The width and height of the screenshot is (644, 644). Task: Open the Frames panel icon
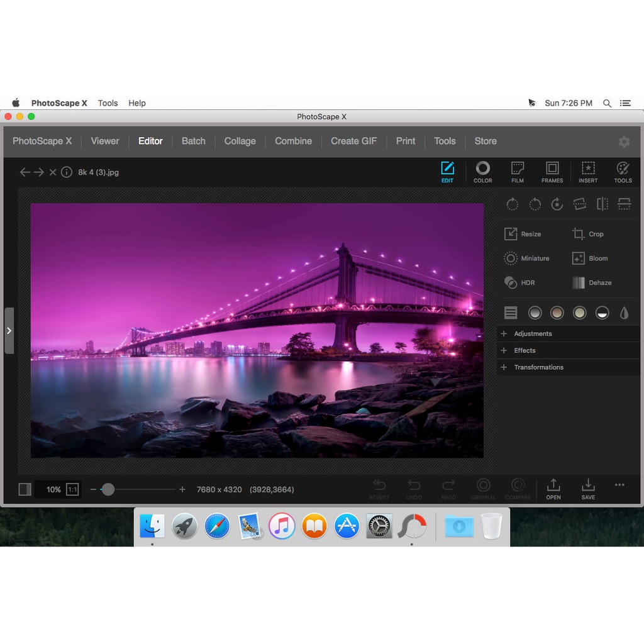pos(552,170)
